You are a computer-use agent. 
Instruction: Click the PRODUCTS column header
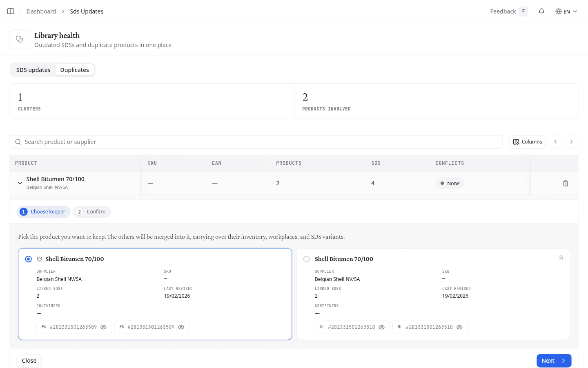[289, 163]
